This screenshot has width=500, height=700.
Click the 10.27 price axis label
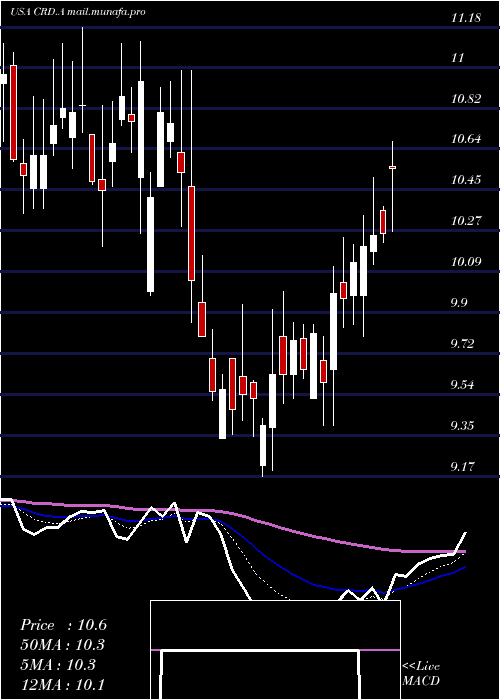point(466,221)
